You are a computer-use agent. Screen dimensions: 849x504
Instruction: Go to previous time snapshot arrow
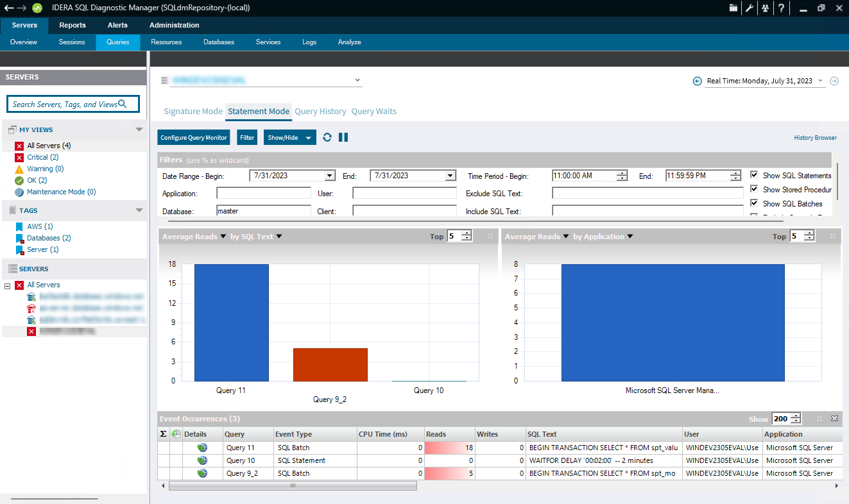[698, 81]
